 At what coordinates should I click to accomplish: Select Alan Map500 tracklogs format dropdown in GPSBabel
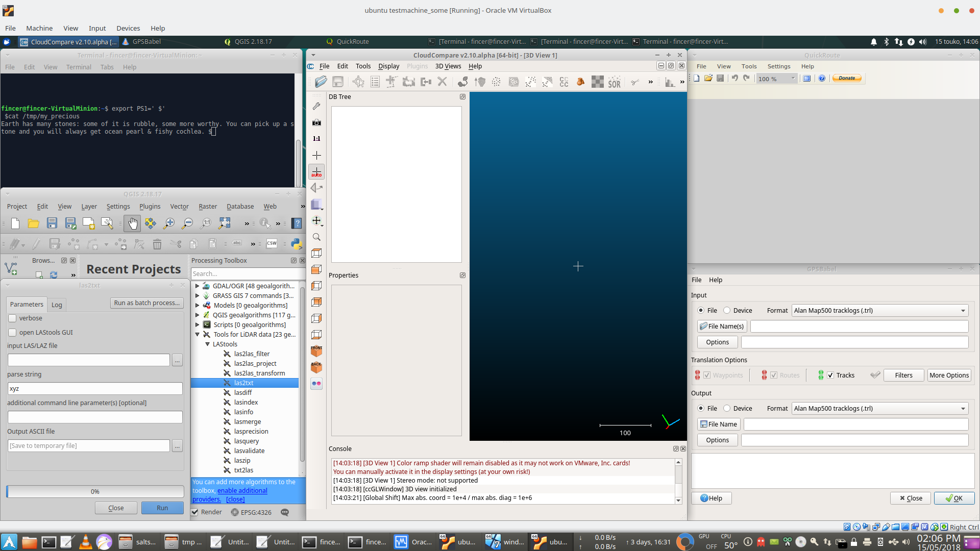(880, 310)
